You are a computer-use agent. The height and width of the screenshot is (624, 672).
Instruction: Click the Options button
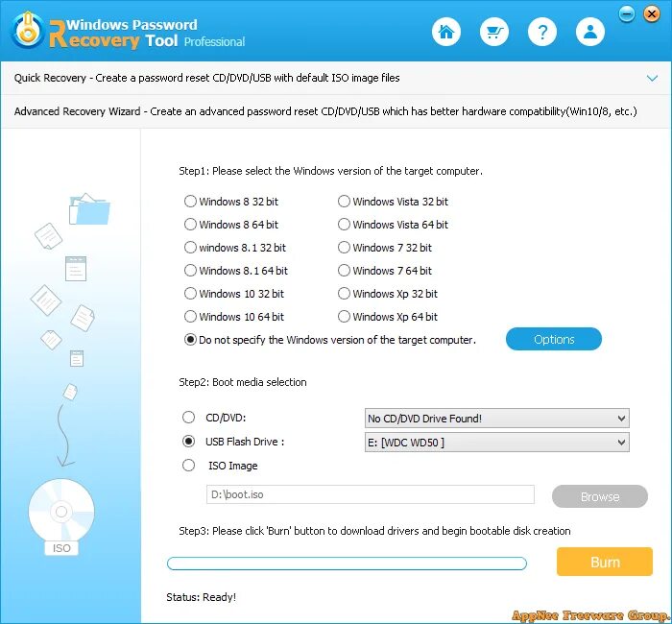[x=554, y=340]
